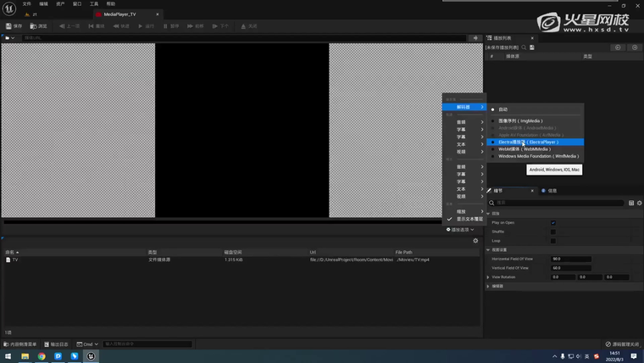Click the Windows Start button

click(8, 356)
